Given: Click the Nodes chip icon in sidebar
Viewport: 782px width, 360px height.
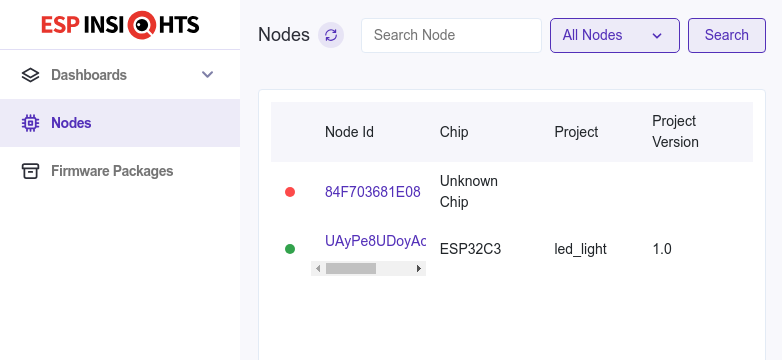Looking at the screenshot, I should point(30,123).
